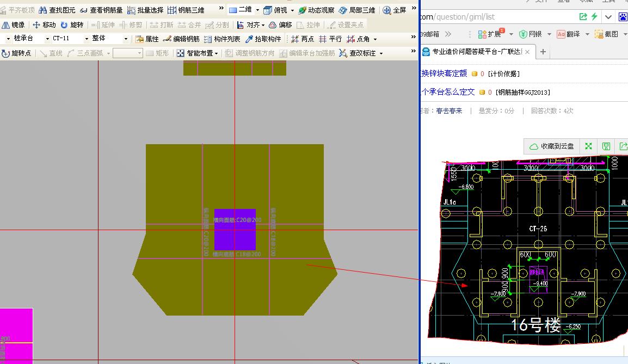Click the green expand image icon in browser
This screenshot has width=628, height=364.
point(588,146)
